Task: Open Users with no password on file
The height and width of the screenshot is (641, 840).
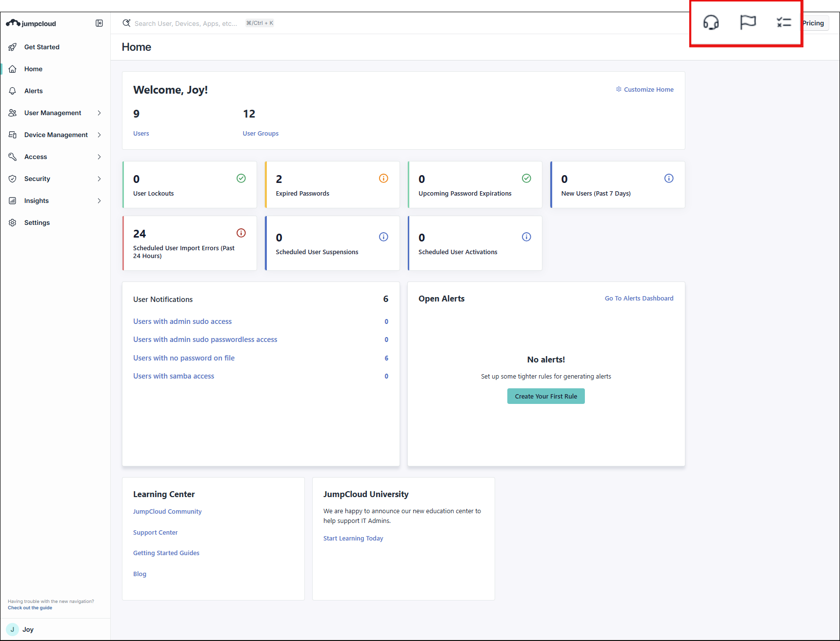Action: (x=184, y=358)
